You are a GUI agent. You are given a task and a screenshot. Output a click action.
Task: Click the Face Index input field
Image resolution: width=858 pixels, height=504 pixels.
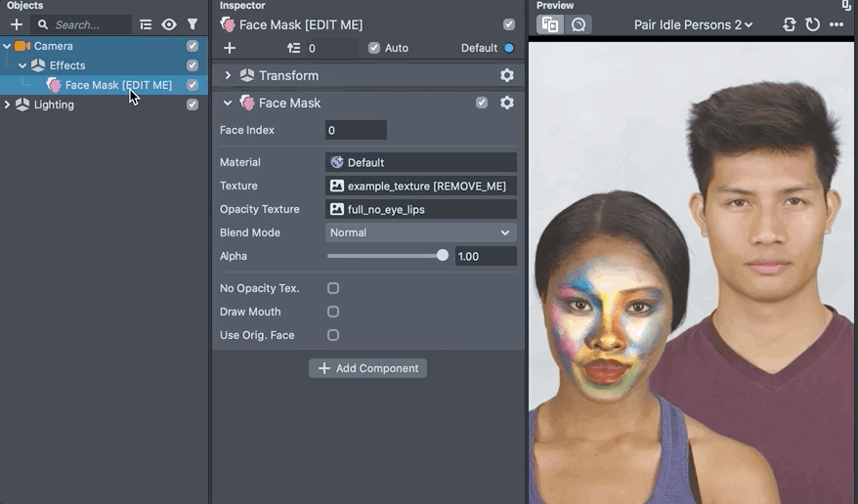tap(356, 130)
